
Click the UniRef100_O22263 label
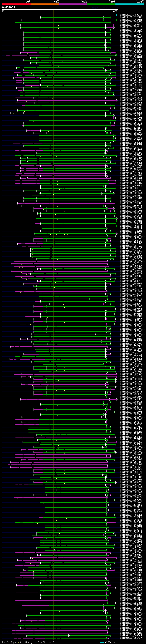pos(131,42)
